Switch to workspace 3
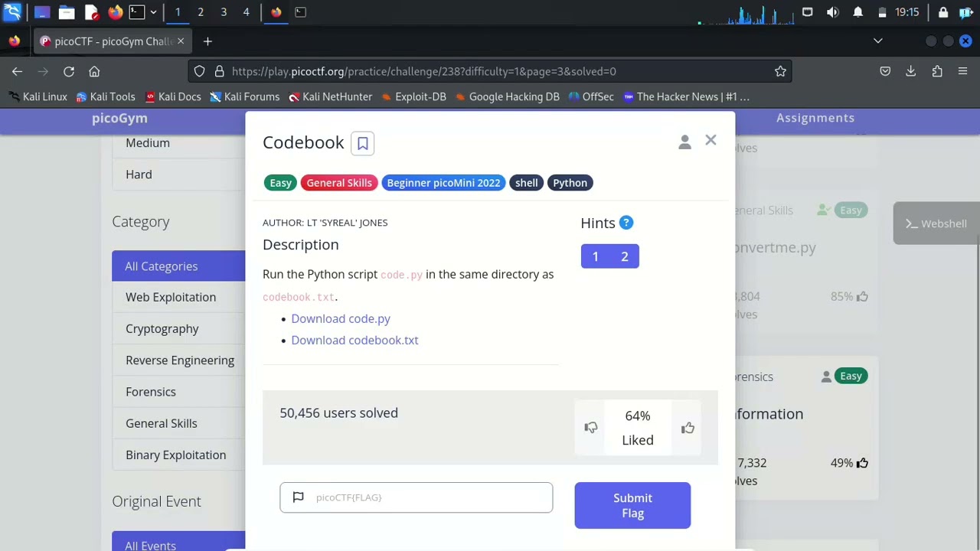The image size is (980, 551). (x=224, y=12)
